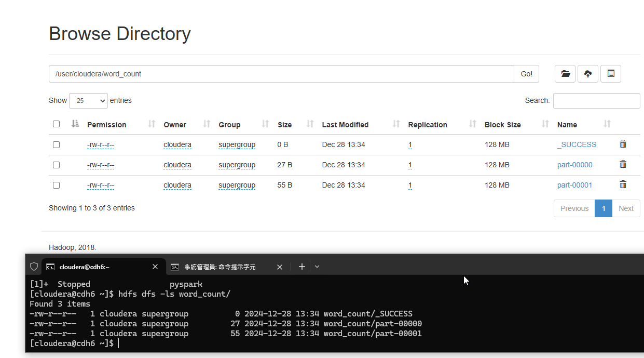Delete the _SUCCESS file with trash icon
Image resolution: width=644 pixels, height=358 pixels.
(623, 144)
